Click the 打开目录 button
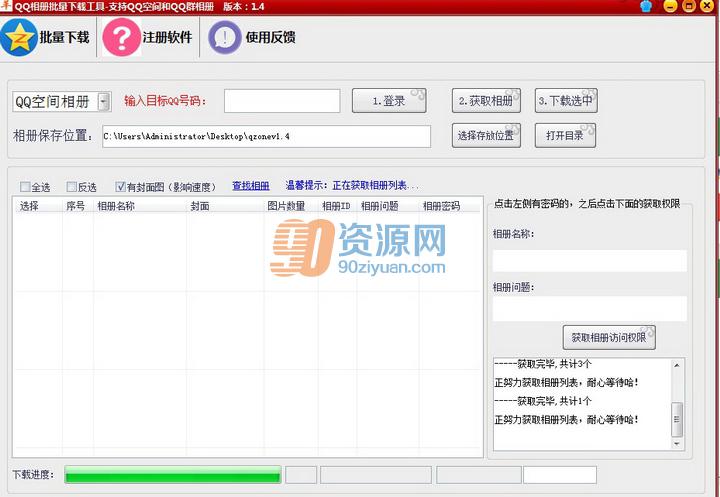Viewport: 720px width, 497px height. [565, 136]
